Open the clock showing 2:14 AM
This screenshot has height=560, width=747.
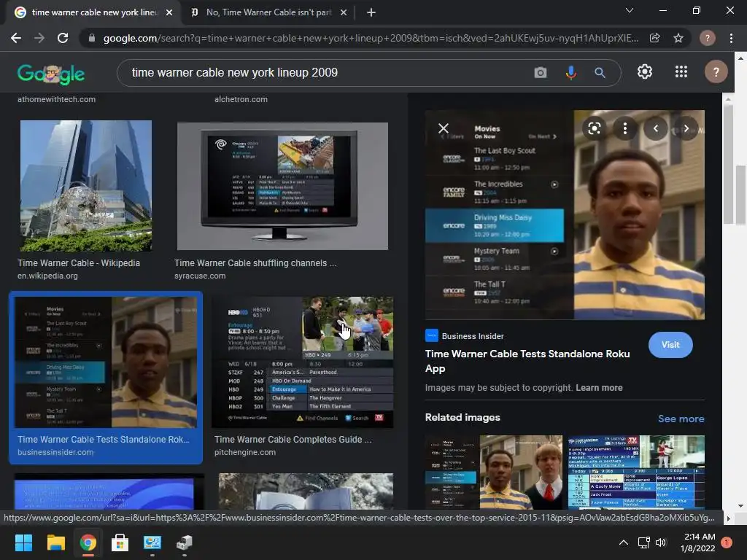[x=698, y=542]
